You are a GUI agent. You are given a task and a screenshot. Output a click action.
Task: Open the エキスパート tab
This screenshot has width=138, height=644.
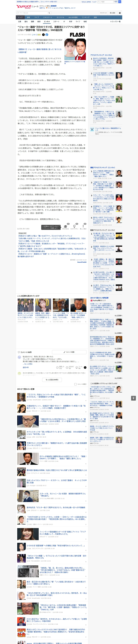click(x=48, y=17)
